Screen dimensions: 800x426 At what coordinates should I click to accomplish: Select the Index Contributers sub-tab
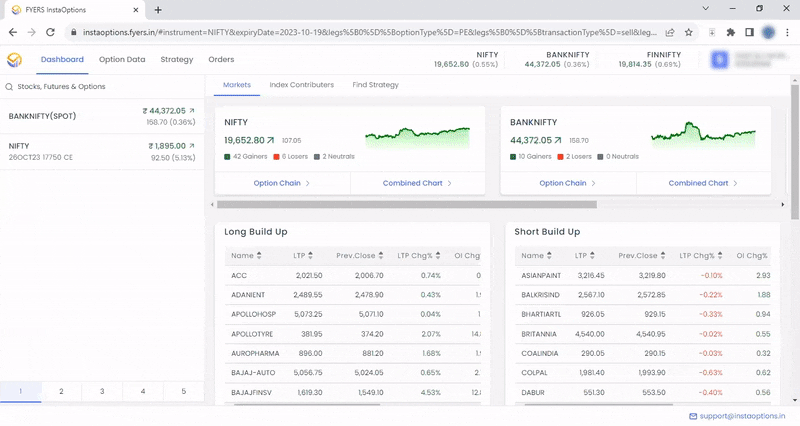(x=302, y=85)
